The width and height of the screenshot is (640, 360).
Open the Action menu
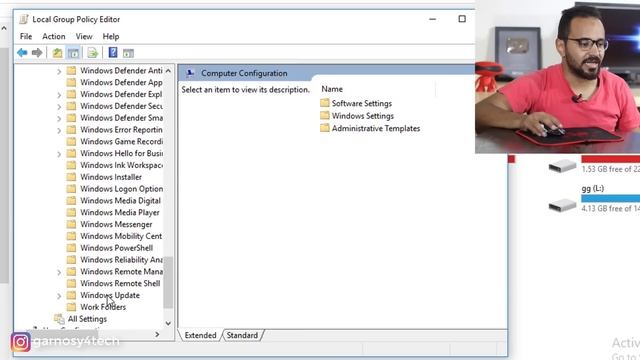(x=53, y=36)
